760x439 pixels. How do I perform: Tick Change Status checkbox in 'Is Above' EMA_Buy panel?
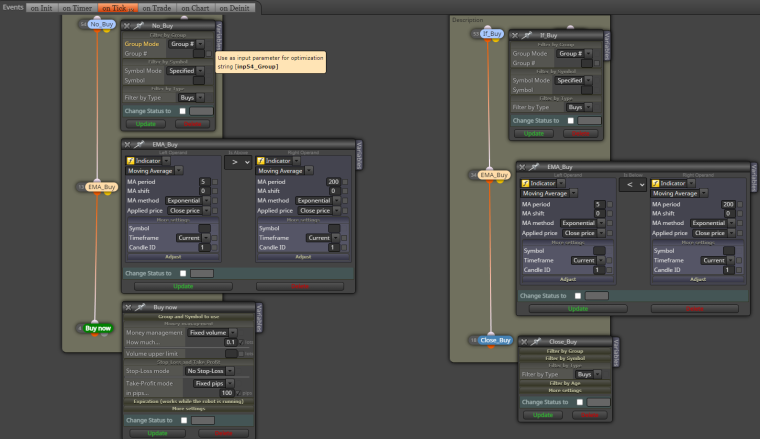(x=183, y=273)
